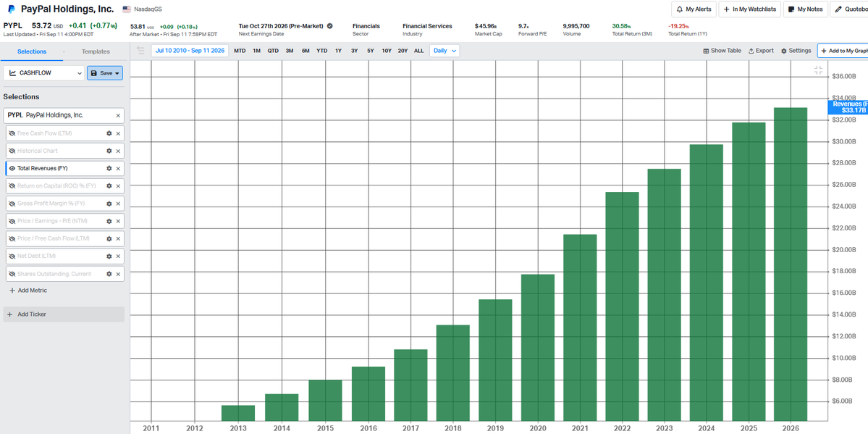
Task: Show Shares Outstanding, Current metric
Action: 12,274
